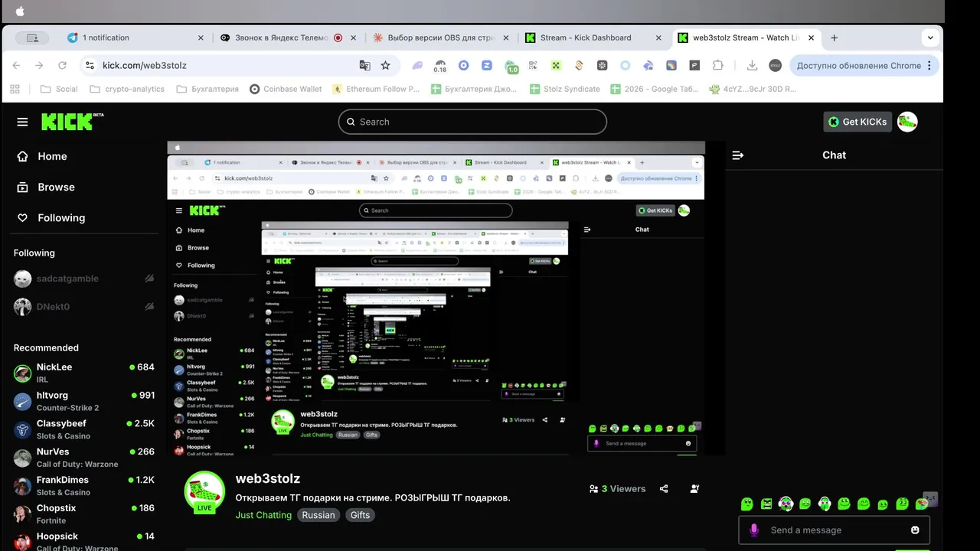Click the purple microphone icon in chat
Screen dimensions: 980x551
click(x=754, y=530)
